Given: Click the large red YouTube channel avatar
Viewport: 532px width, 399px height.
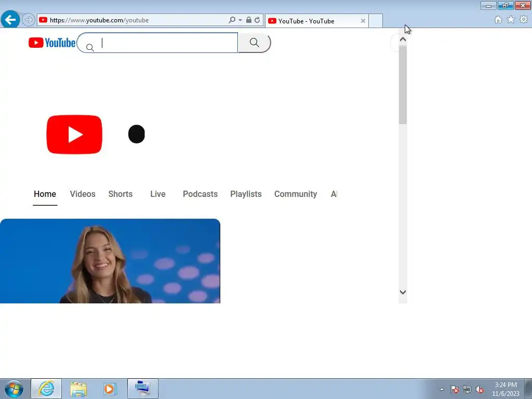Looking at the screenshot, I should tap(74, 135).
